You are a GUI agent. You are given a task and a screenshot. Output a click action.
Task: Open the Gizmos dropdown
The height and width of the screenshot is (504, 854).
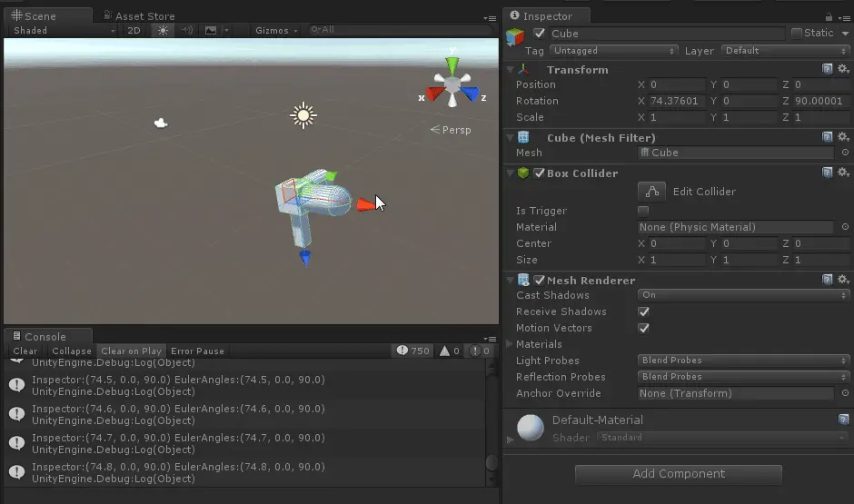coord(277,31)
